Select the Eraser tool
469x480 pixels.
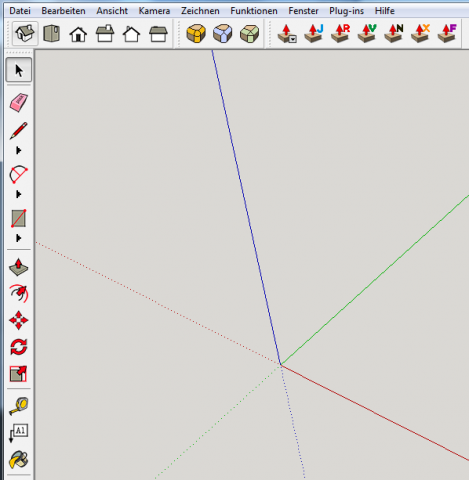[19, 102]
